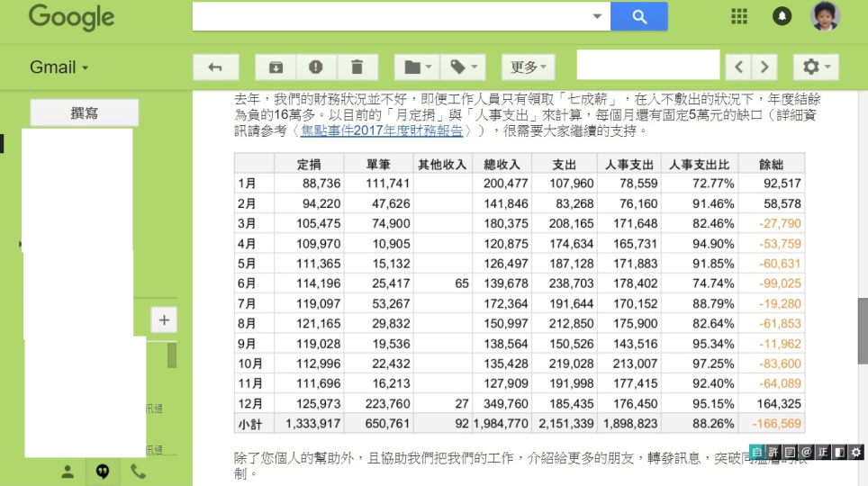Click the back to inbox arrow button
This screenshot has height=486, width=868.
[215, 67]
